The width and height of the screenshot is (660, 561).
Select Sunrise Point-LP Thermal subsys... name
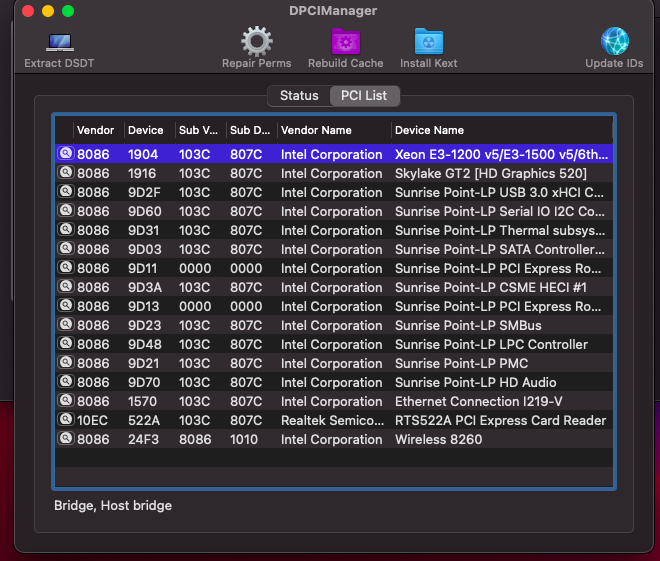coord(500,230)
